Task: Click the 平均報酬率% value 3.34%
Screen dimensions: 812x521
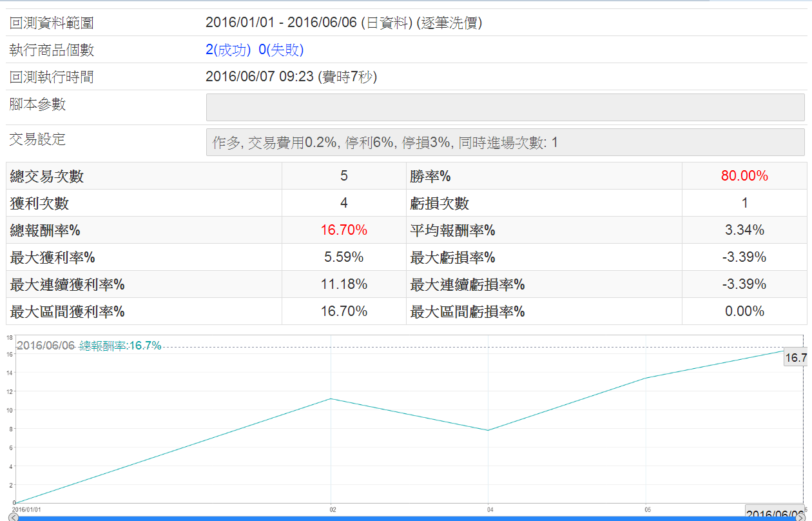Action: [744, 230]
